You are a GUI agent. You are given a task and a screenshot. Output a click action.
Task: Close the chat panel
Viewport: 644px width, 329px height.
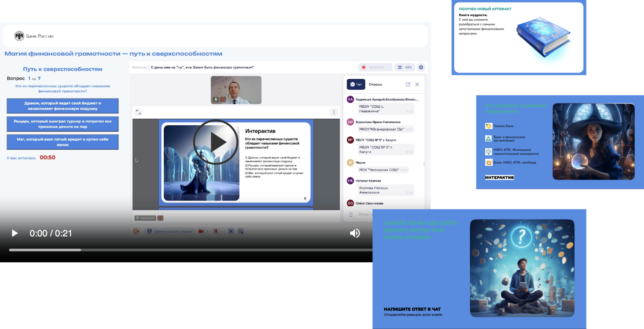(x=417, y=84)
